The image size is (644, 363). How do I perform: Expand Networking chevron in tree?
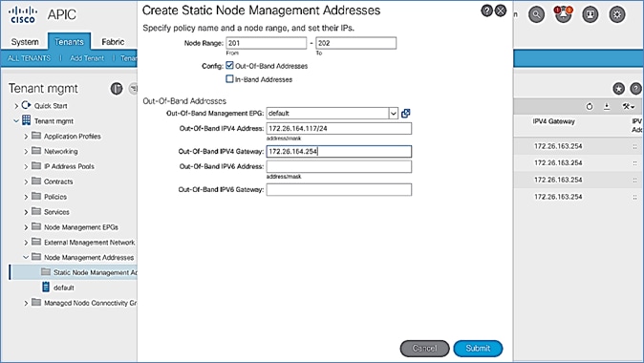tap(26, 152)
